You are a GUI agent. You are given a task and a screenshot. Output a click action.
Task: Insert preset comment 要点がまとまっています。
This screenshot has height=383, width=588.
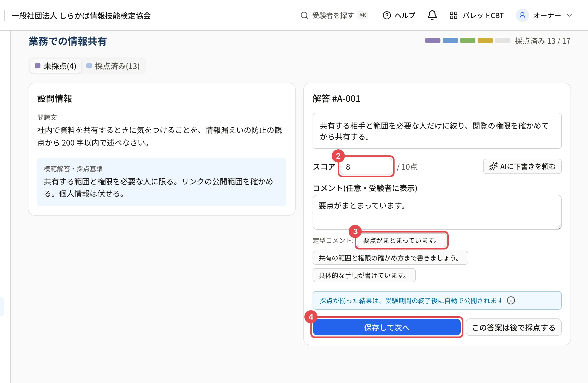tap(401, 240)
